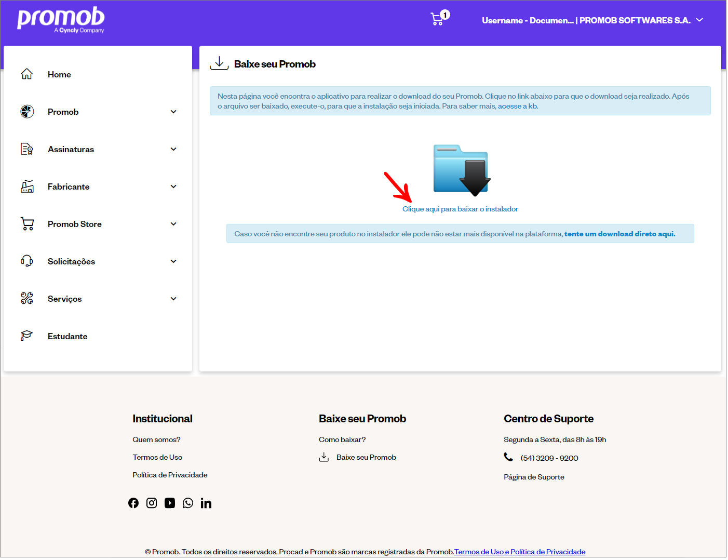Image resolution: width=728 pixels, height=560 pixels.
Task: Click the 'Centro de Suporte' footer heading
Action: pos(548,419)
